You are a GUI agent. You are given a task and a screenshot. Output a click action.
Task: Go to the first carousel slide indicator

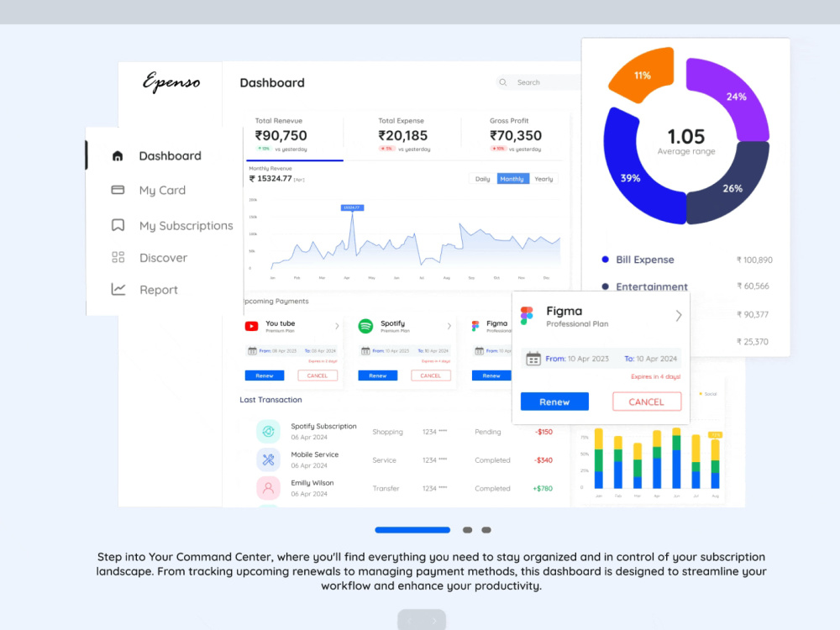point(412,530)
